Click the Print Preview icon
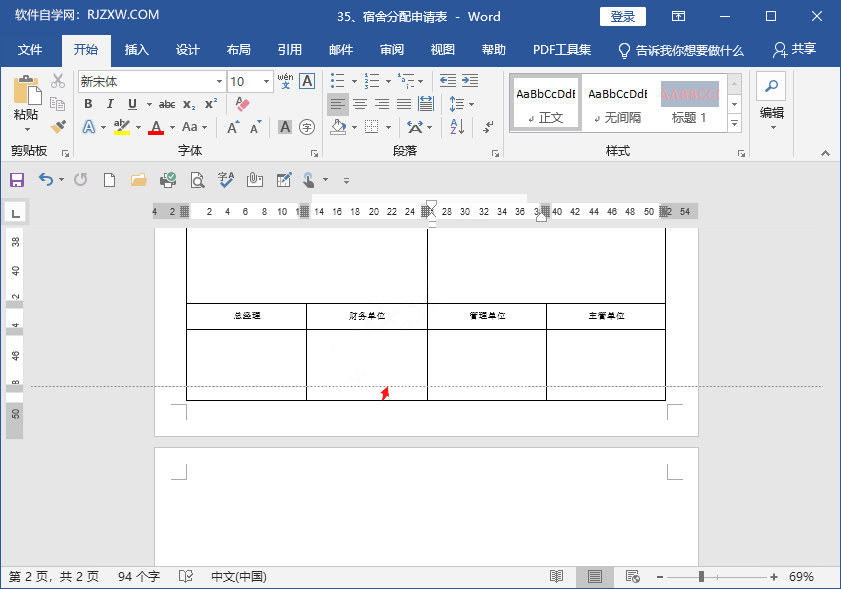 tap(197, 180)
